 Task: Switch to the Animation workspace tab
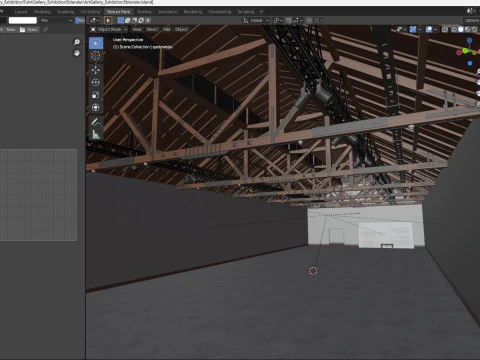tap(167, 12)
